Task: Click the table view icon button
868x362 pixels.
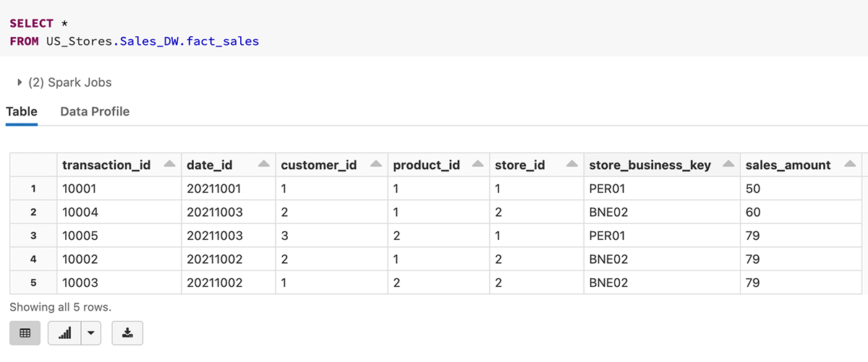Action: pyautogui.click(x=25, y=333)
